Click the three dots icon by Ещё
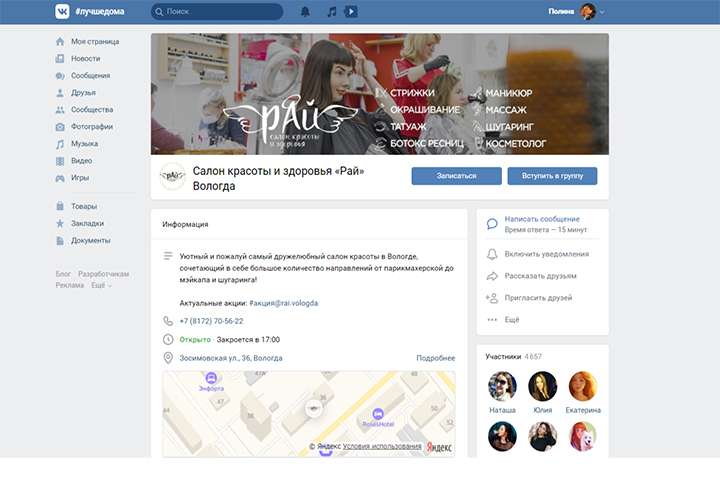The image size is (720, 480). (x=492, y=320)
